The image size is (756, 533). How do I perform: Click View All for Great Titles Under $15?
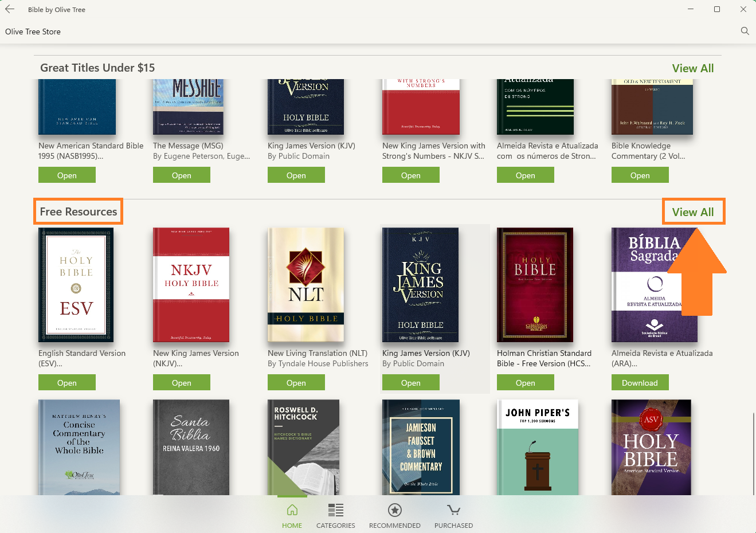pyautogui.click(x=692, y=68)
